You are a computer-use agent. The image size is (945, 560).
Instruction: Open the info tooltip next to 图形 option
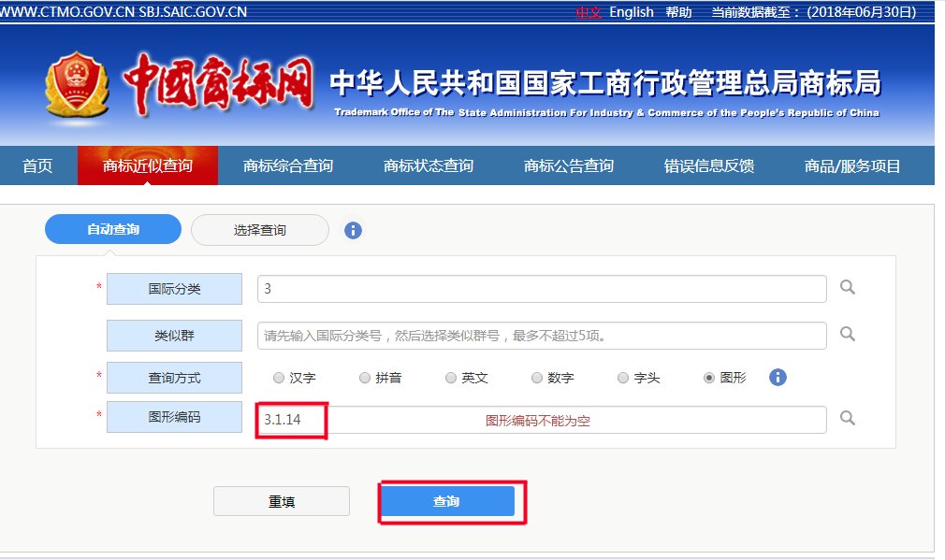click(x=778, y=378)
